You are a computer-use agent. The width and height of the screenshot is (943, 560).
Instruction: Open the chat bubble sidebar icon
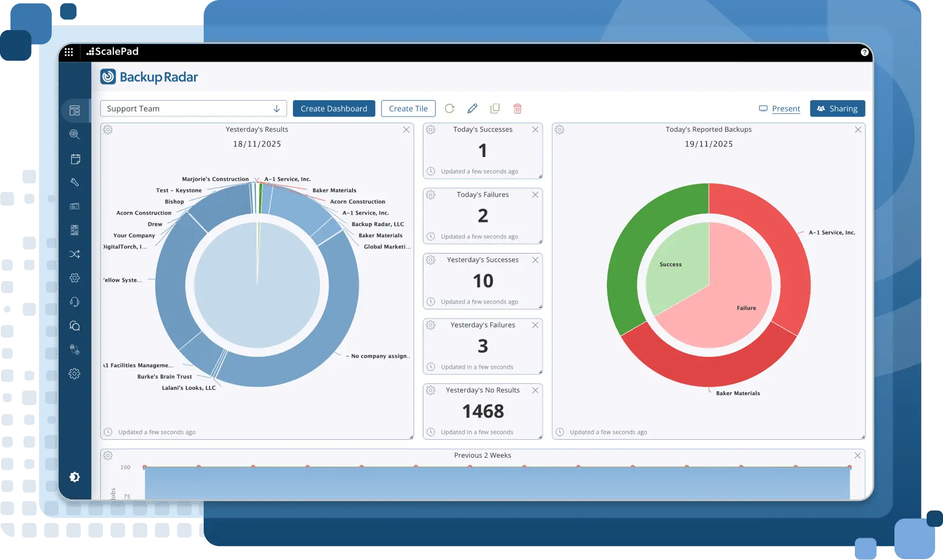coord(74,326)
